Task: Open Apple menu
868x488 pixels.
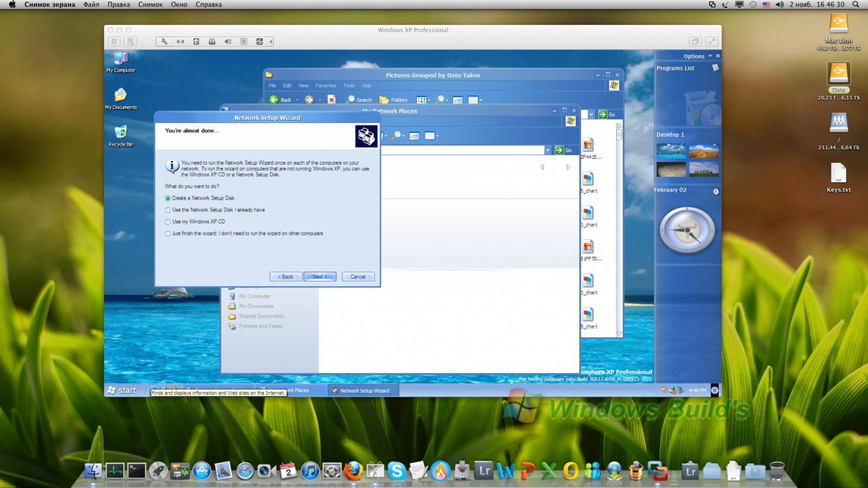Action: (12, 4)
